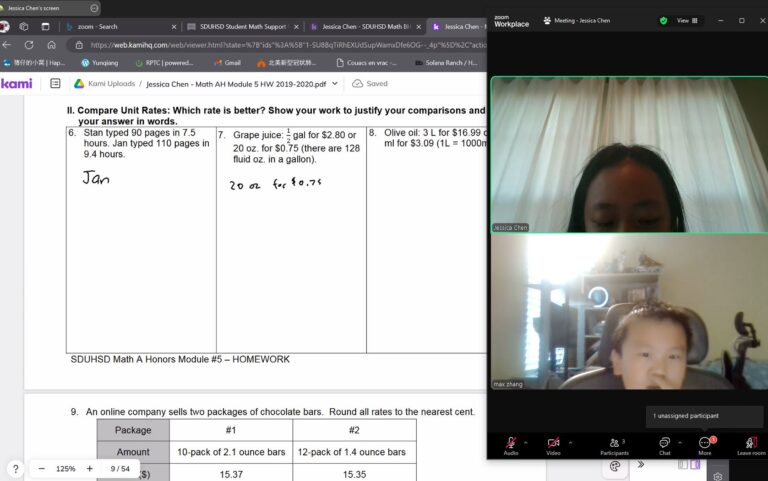Expand the PDF file name dropdown chevron
Image resolution: width=768 pixels, height=481 pixels.
(335, 84)
